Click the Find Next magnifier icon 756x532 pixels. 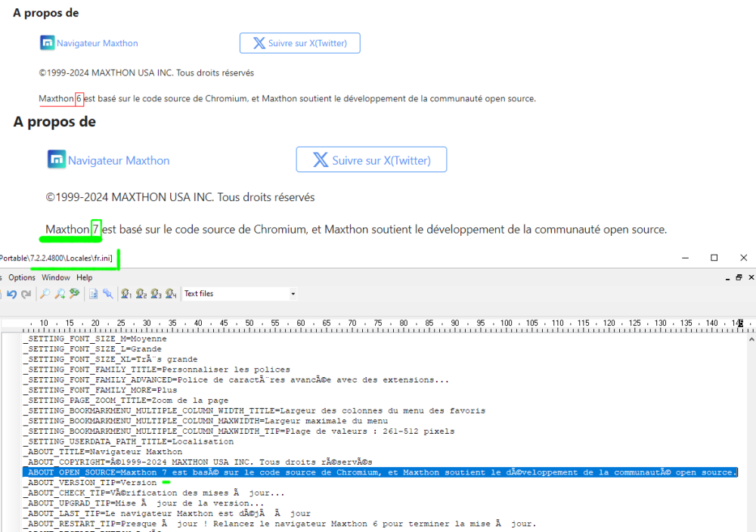coord(60,294)
